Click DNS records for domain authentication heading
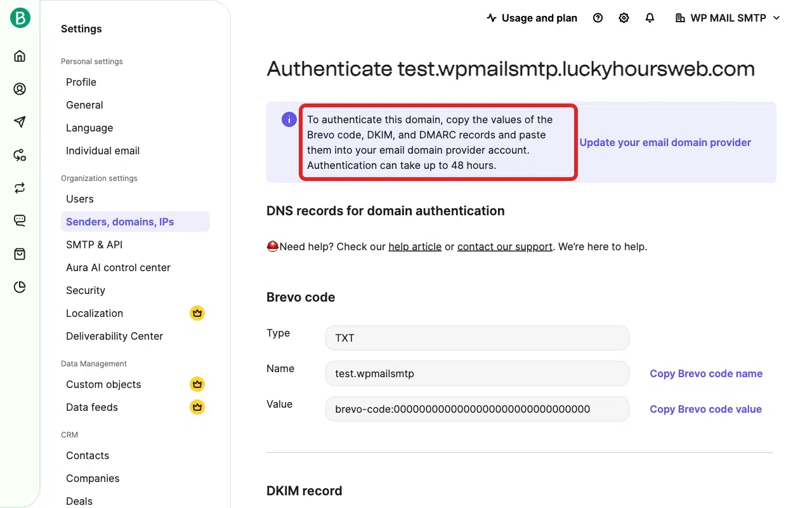The image size is (812, 508). coord(386,211)
